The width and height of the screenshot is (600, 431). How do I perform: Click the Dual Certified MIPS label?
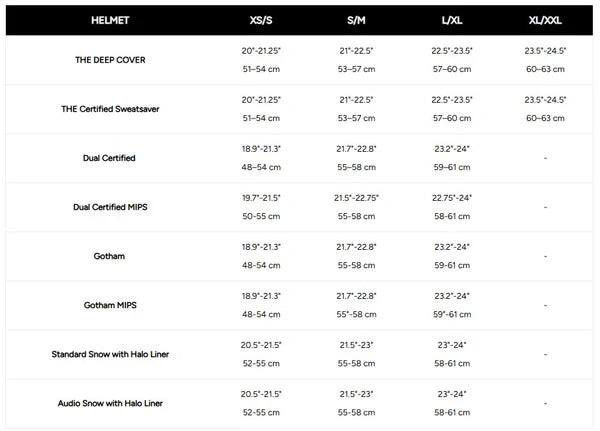pyautogui.click(x=110, y=207)
